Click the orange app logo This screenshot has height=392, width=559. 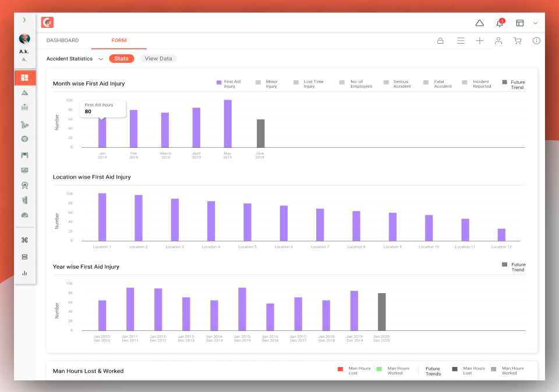[47, 23]
